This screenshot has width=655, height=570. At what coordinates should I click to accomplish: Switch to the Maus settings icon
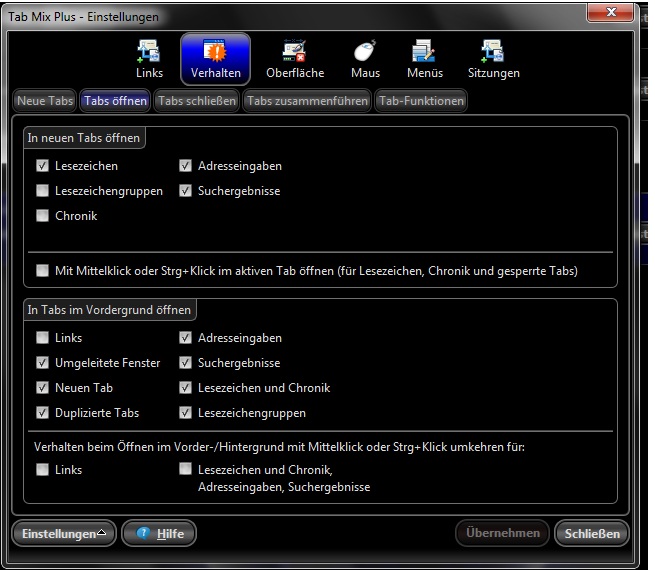tap(365, 59)
